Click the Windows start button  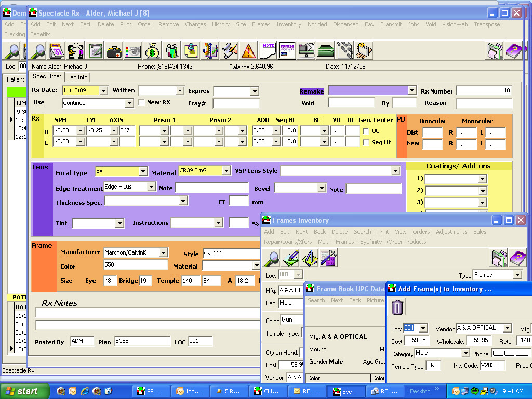click(x=24, y=391)
